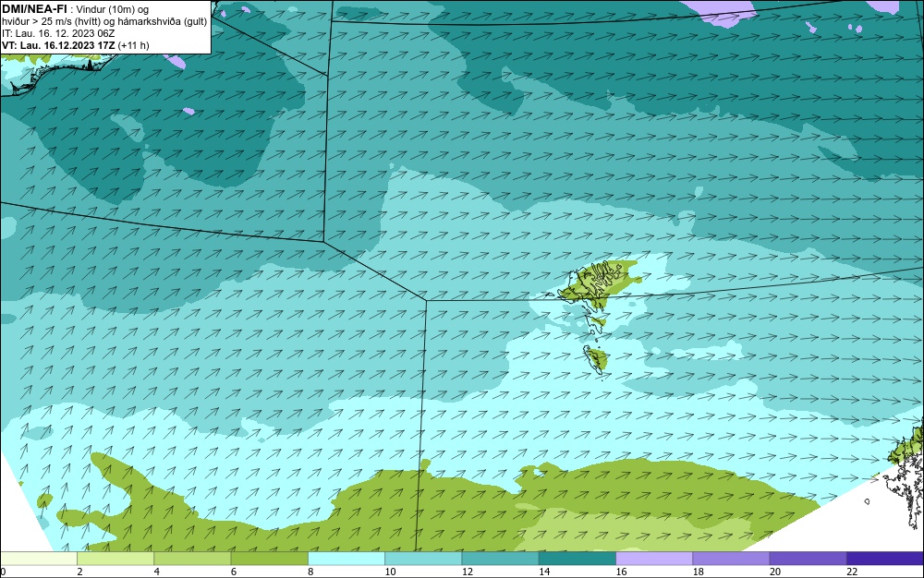Click the 2–4 m/s light green legend swatch
The image size is (924, 578).
[115, 558]
